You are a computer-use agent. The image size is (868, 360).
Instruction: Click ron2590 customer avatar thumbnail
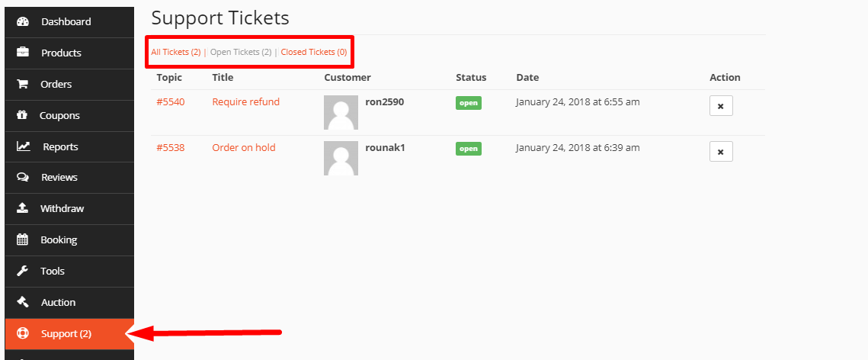click(x=341, y=112)
